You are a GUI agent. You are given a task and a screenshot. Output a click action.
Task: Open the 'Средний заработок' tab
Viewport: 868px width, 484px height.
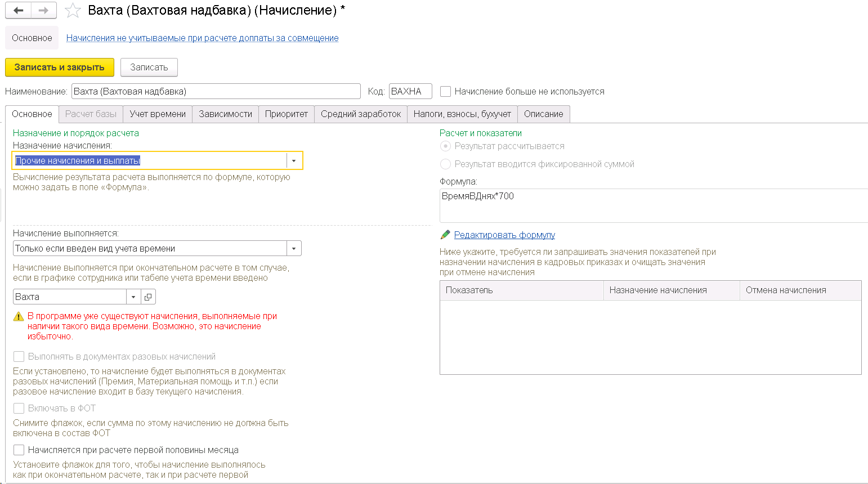tap(361, 114)
